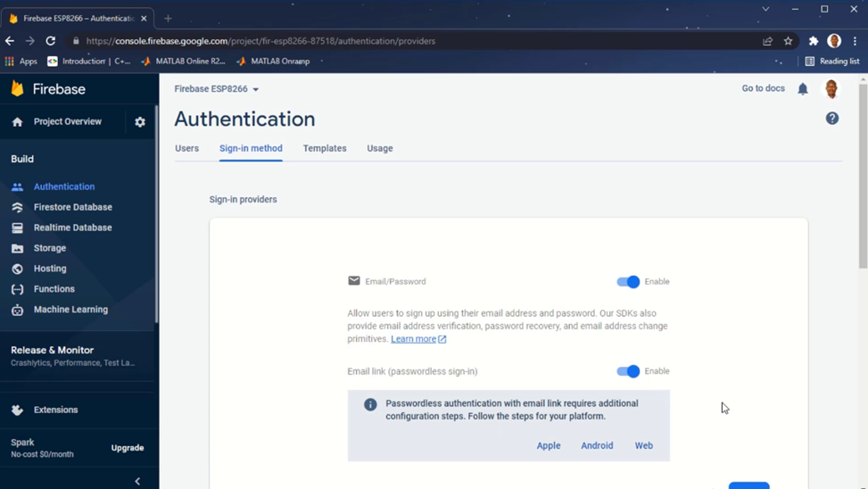868x489 pixels.
Task: Click the Firestore Database icon in sidebar
Action: pyautogui.click(x=17, y=207)
